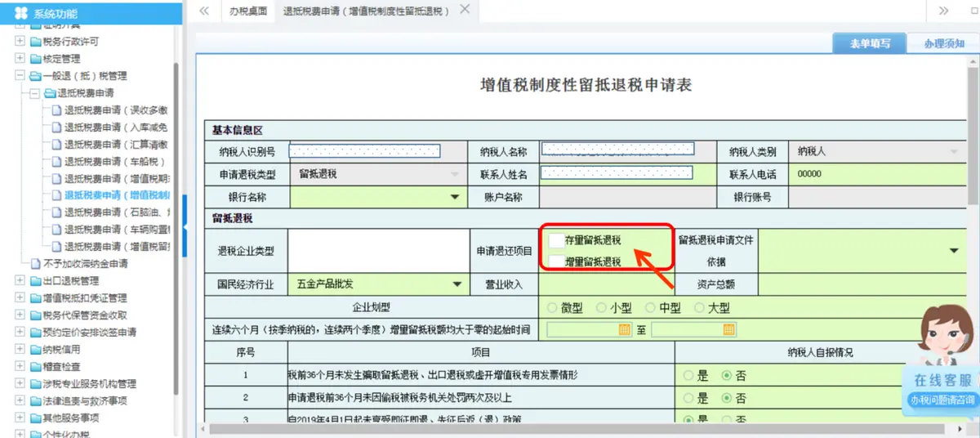Check the 增量留抵退税 checkbox
The width and height of the screenshot is (980, 438).
point(555,261)
